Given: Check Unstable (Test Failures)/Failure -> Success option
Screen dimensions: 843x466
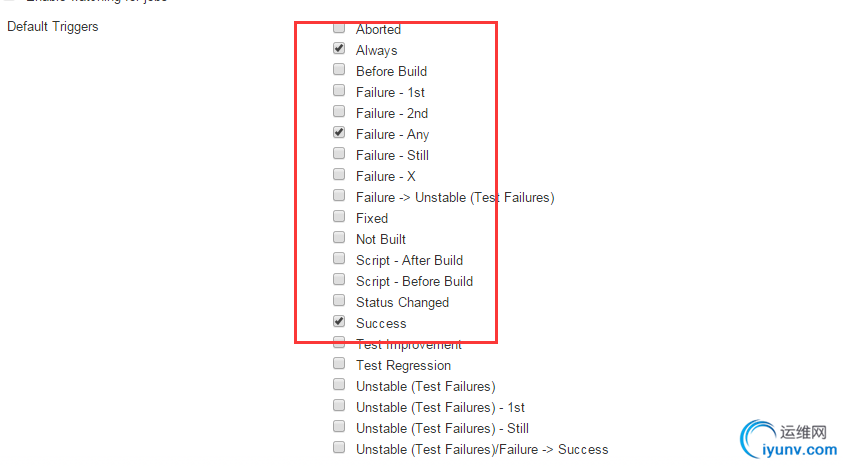Looking at the screenshot, I should point(339,447).
